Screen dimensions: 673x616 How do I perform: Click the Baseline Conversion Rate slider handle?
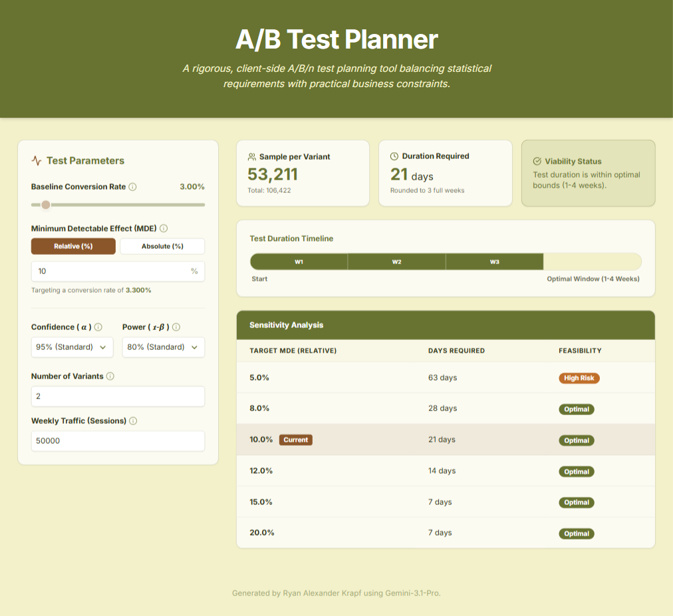pyautogui.click(x=45, y=205)
